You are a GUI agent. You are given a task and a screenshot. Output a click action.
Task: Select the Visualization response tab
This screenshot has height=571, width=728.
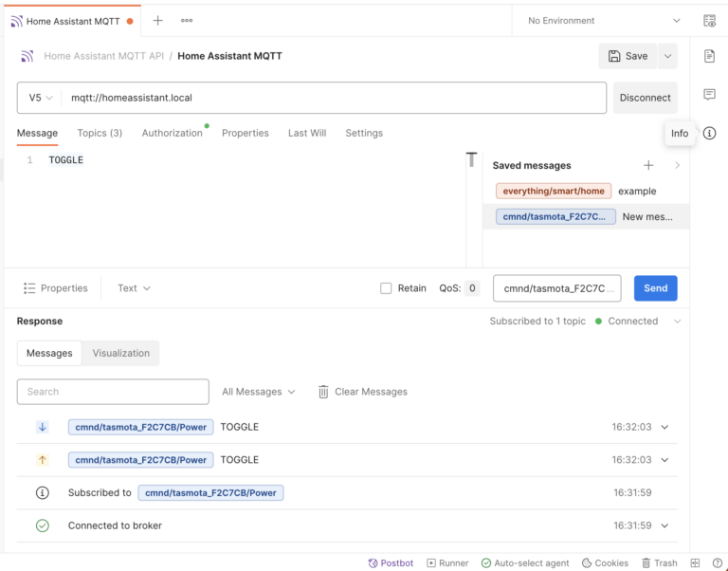click(x=120, y=353)
